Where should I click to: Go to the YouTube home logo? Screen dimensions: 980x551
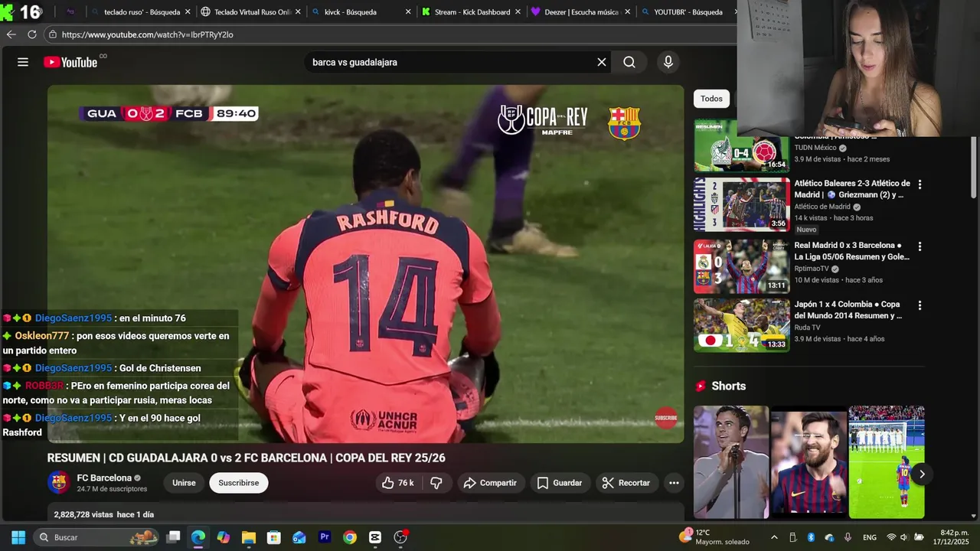coord(70,62)
